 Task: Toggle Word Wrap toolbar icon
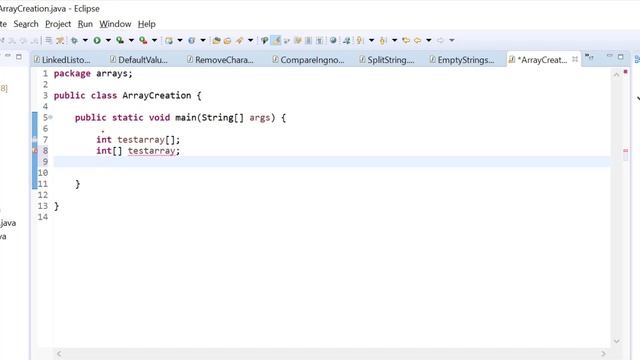click(298, 40)
